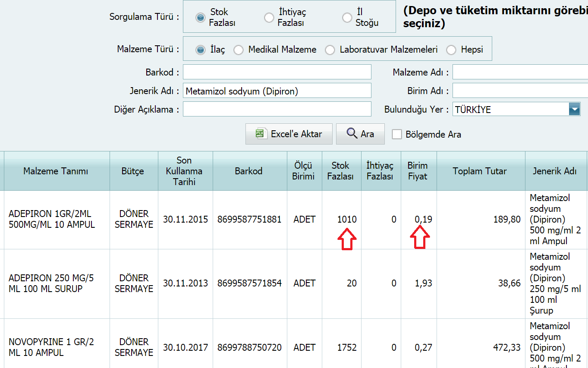Click into the Jenerik Adı field
This screenshot has height=368, width=588.
coord(277,91)
